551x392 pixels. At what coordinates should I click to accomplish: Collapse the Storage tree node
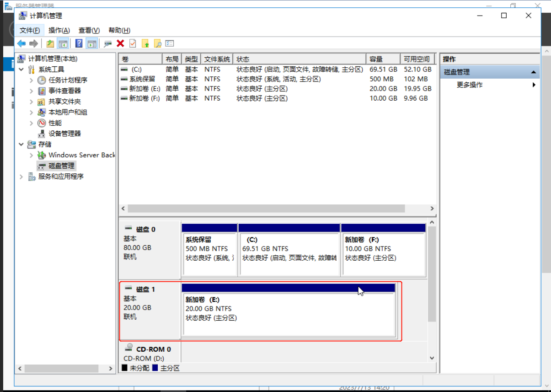click(21, 144)
